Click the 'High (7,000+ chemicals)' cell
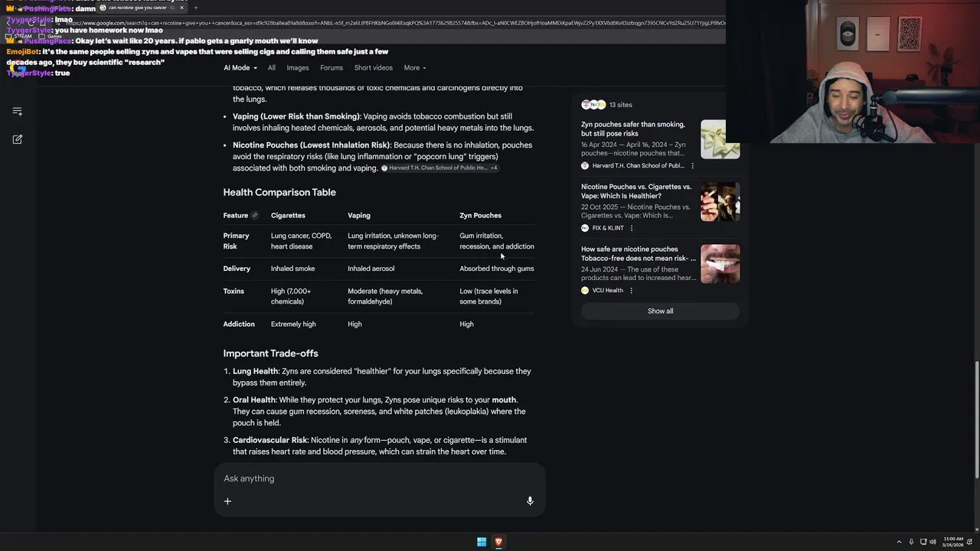The height and width of the screenshot is (551, 980). 291,296
